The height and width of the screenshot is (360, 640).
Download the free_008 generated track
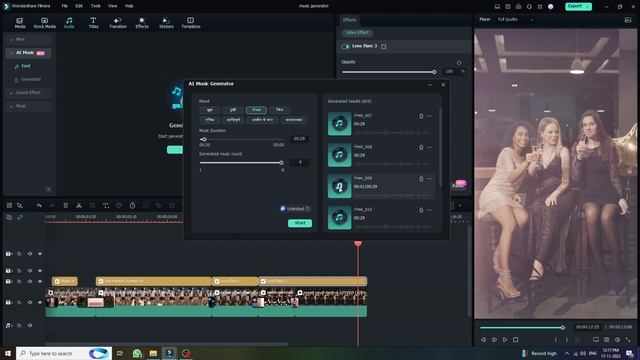pos(421,147)
